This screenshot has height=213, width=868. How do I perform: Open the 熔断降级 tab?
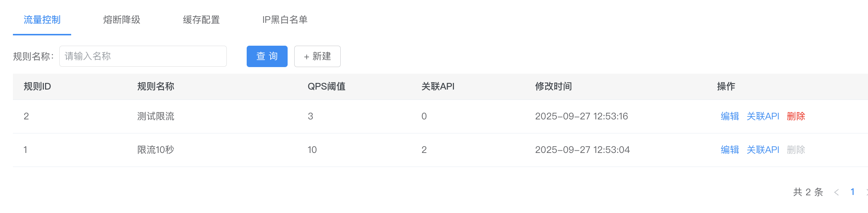coord(122,20)
